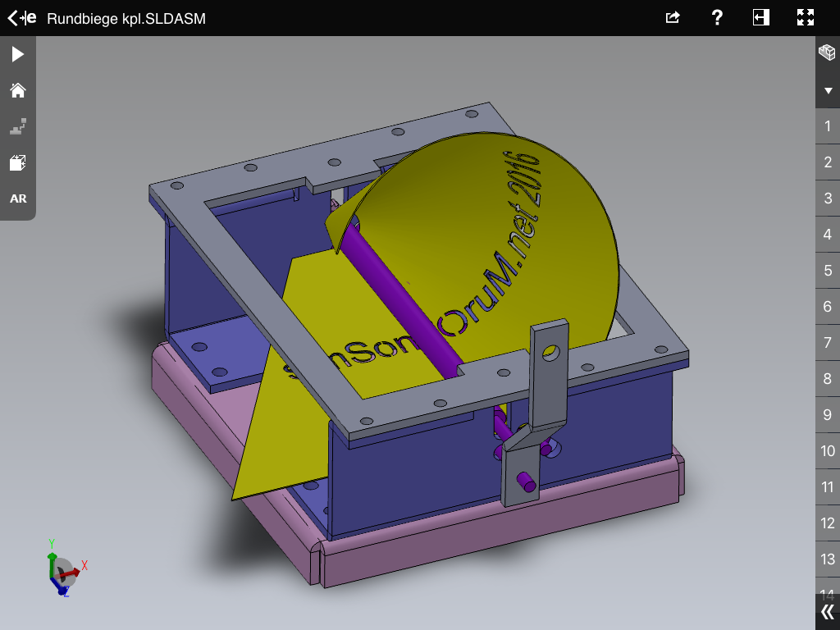
Task: Expand the dropdown arrow below cube icon
Action: (828, 90)
